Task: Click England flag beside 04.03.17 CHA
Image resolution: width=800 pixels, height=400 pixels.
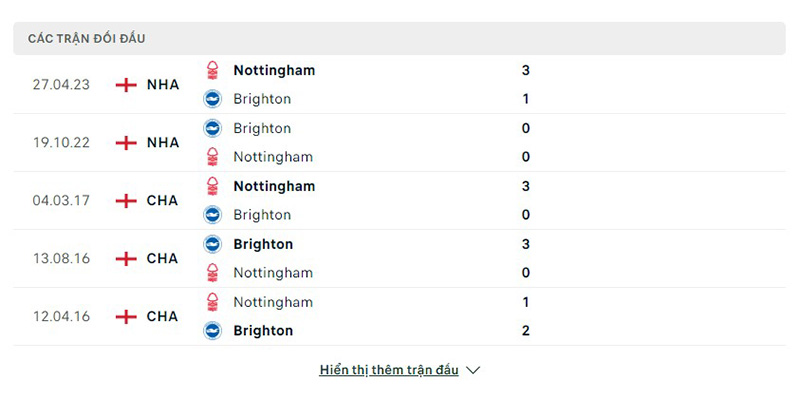Action: [x=126, y=201]
